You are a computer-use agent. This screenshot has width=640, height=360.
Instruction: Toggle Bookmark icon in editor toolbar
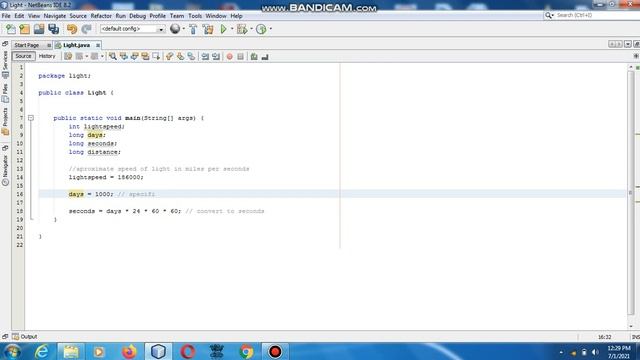(x=191, y=56)
